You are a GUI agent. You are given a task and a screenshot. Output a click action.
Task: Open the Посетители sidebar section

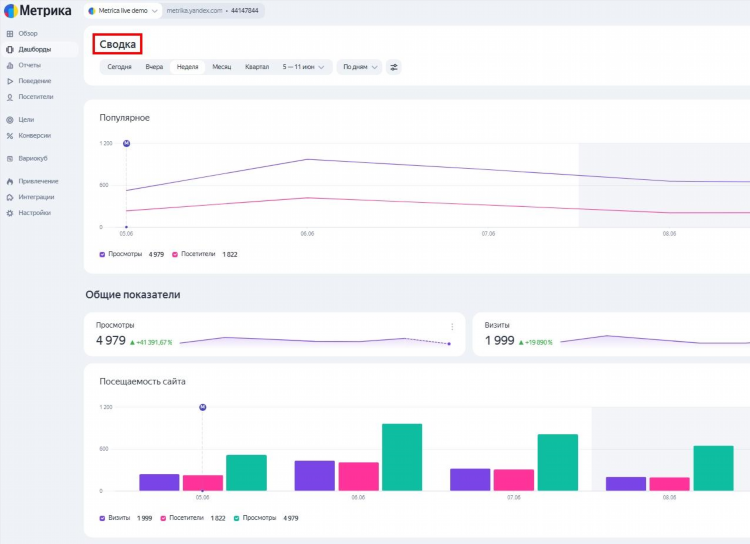point(36,97)
